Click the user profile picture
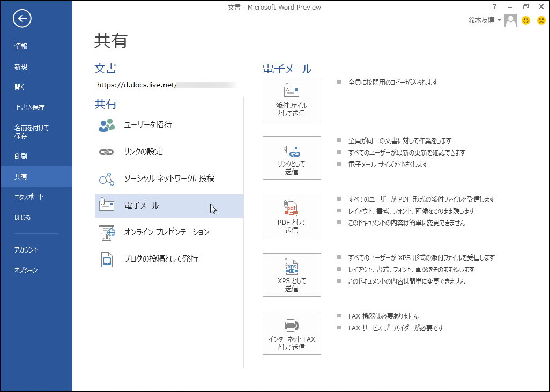 511,20
